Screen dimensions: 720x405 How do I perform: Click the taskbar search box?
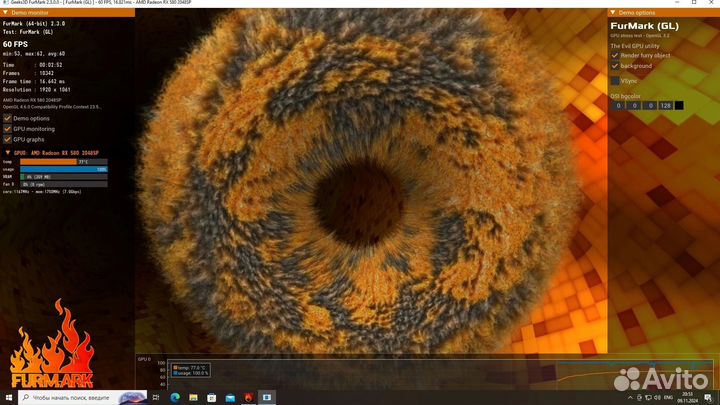click(83, 398)
